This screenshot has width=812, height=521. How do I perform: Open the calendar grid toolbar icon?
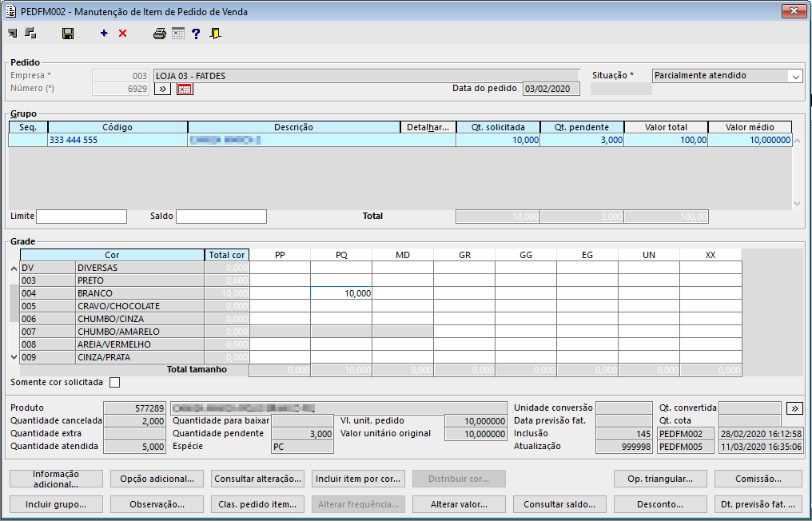pyautogui.click(x=177, y=34)
